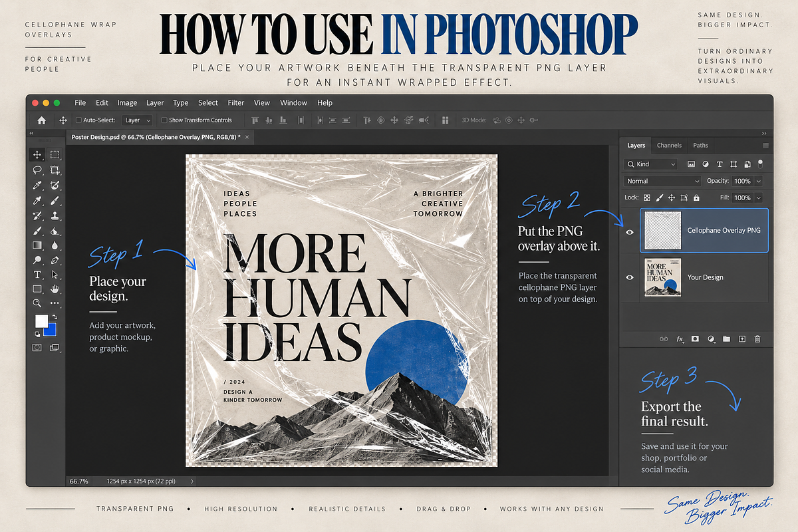This screenshot has width=798, height=532.
Task: Select the Cellophane Overlay PNG layer thumbnail
Action: coord(662,231)
